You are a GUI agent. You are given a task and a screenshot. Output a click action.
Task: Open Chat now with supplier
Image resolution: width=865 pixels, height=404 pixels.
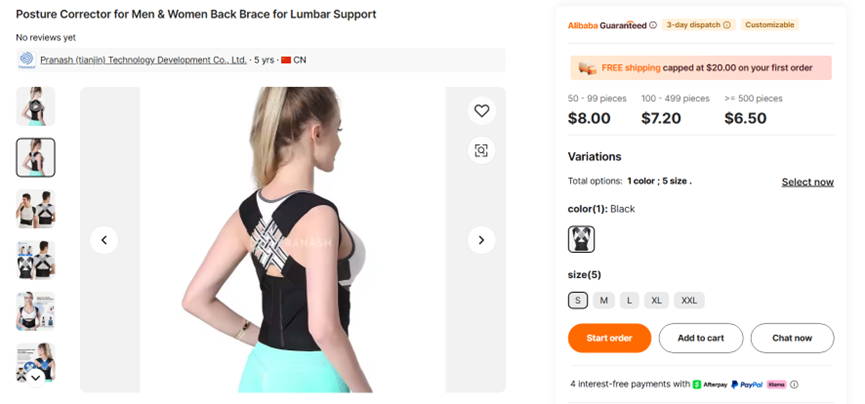792,338
